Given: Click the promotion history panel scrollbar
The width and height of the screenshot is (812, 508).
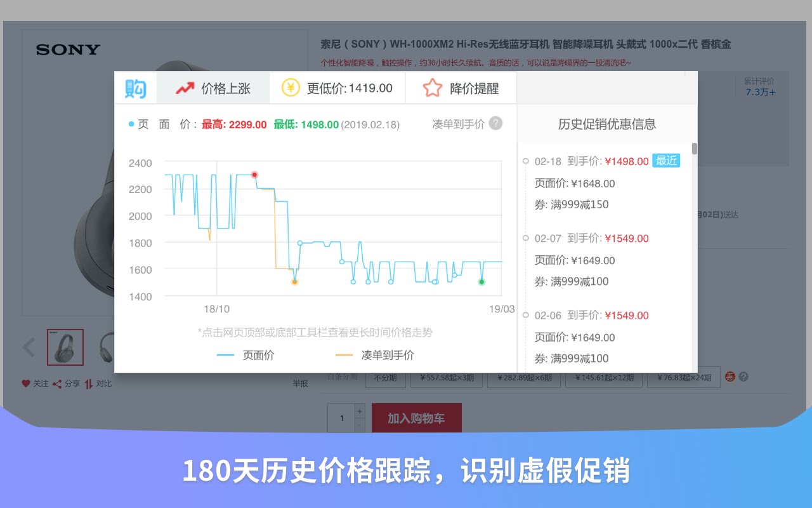Looking at the screenshot, I should pyautogui.click(x=694, y=149).
